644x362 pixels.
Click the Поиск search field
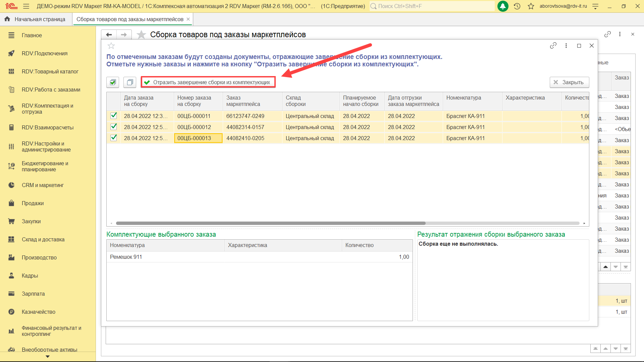point(433,6)
